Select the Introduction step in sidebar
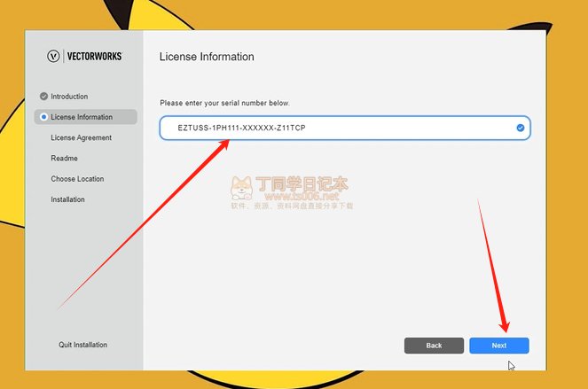 pyautogui.click(x=69, y=97)
